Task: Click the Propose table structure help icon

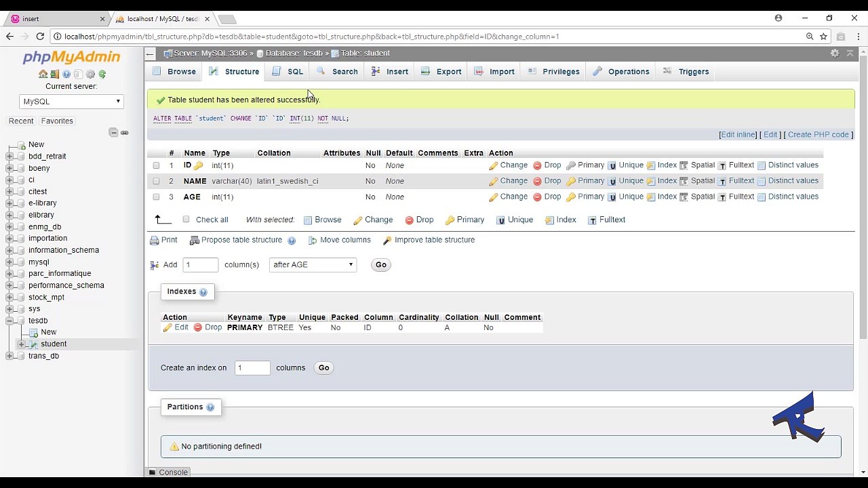Action: coord(292,241)
